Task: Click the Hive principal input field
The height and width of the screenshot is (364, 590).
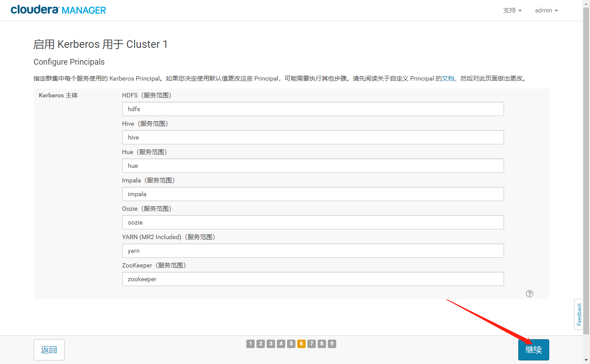Action: 313,137
